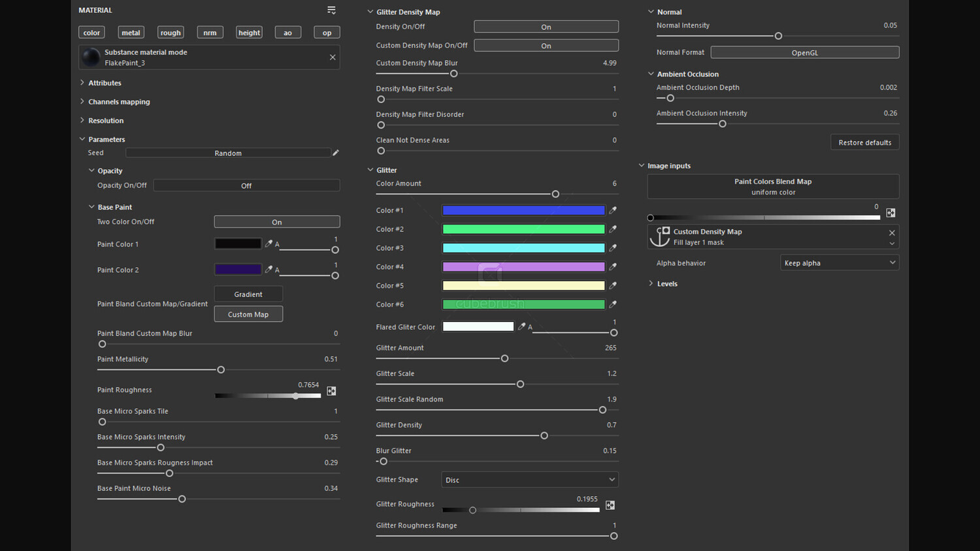
Task: Click the FlakePaint_3 material sphere thumbnail
Action: click(91, 57)
